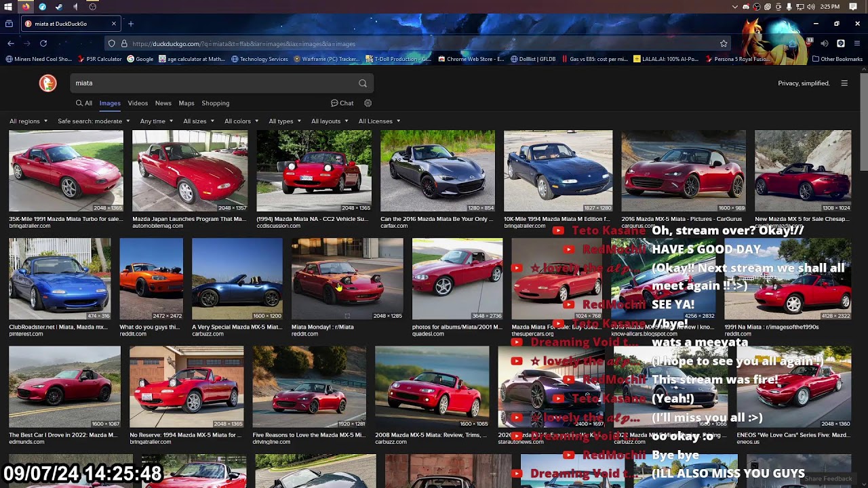Open Miners Need Cool Shoes bookmark
Viewport: 868px width, 488px height.
[38, 59]
